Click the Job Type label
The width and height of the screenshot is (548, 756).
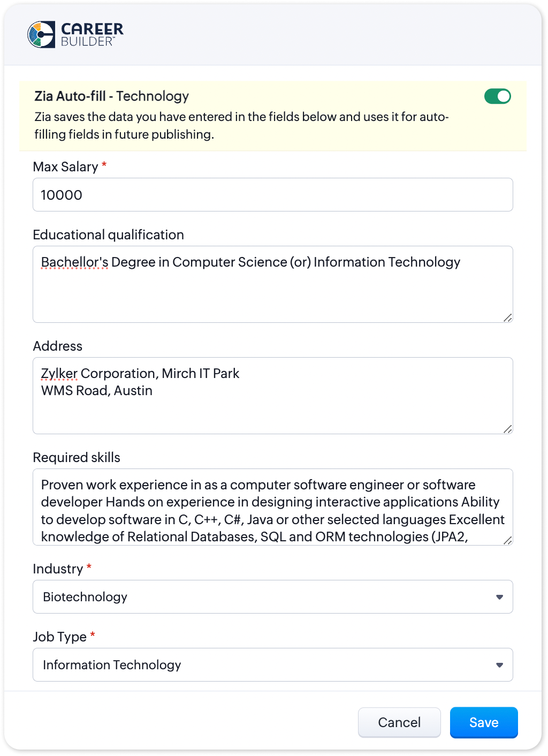pos(59,637)
